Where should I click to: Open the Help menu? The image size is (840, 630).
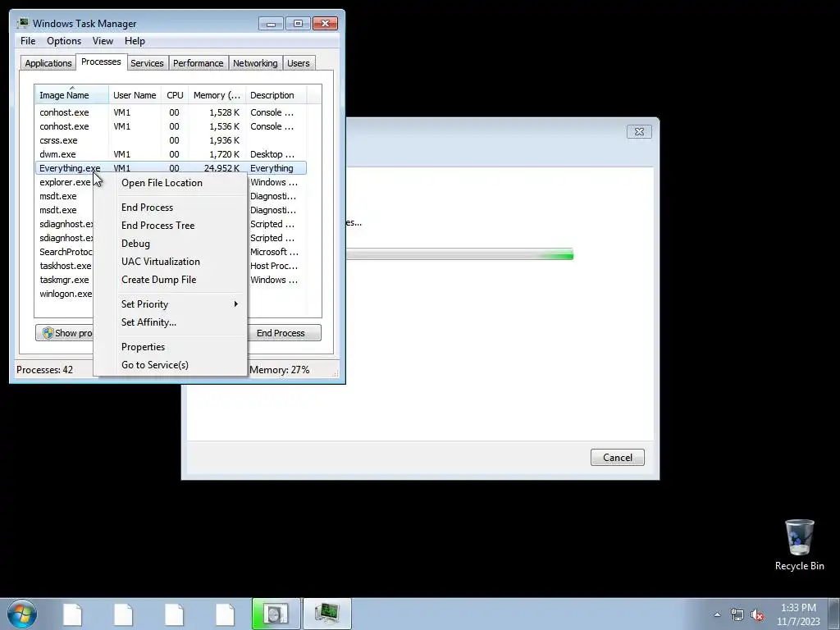(x=135, y=41)
